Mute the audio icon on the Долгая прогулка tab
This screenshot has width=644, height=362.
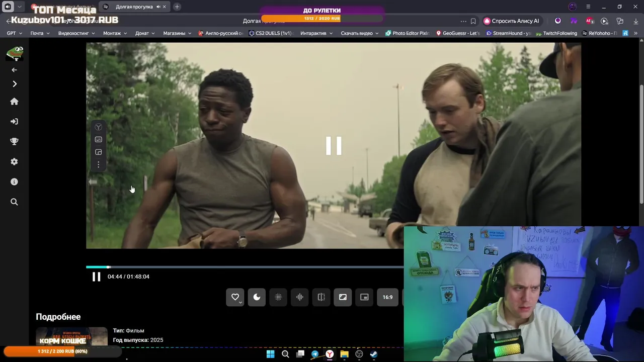158,7
